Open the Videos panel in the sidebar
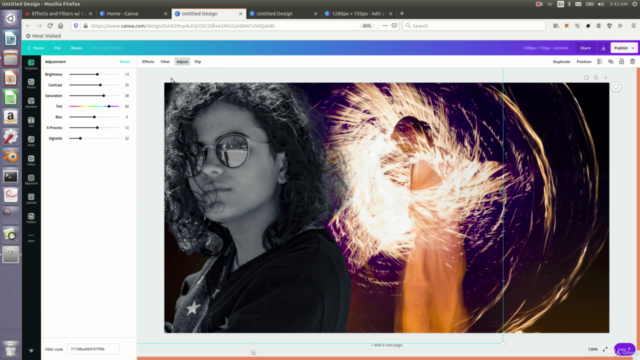The image size is (640, 360). coord(31,160)
